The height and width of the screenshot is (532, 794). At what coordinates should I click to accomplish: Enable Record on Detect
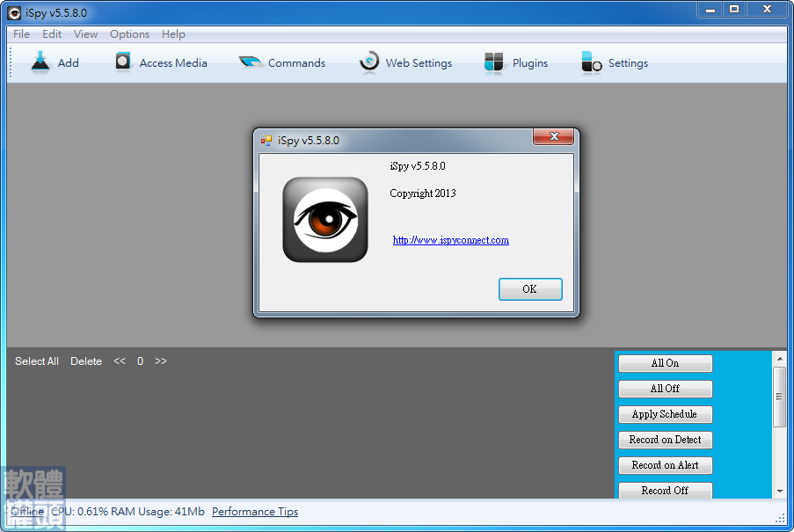coord(665,440)
